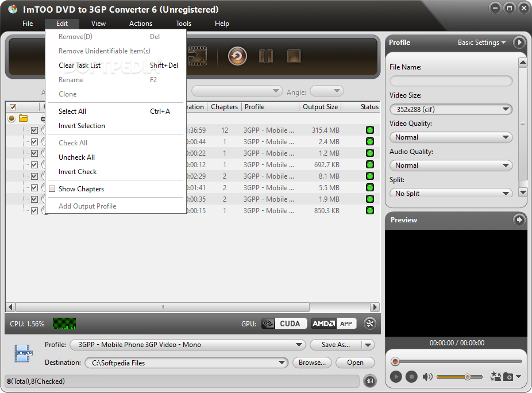This screenshot has height=393, width=532.
Task: Click the 3GPP profile film icon
Action: 23,353
